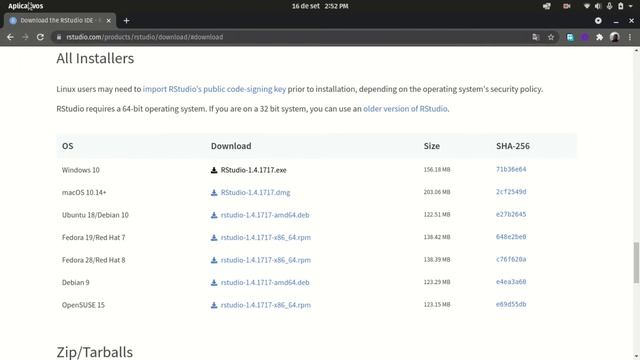
Task: Bookmark this page with the star icon
Action: pyautogui.click(x=551, y=37)
